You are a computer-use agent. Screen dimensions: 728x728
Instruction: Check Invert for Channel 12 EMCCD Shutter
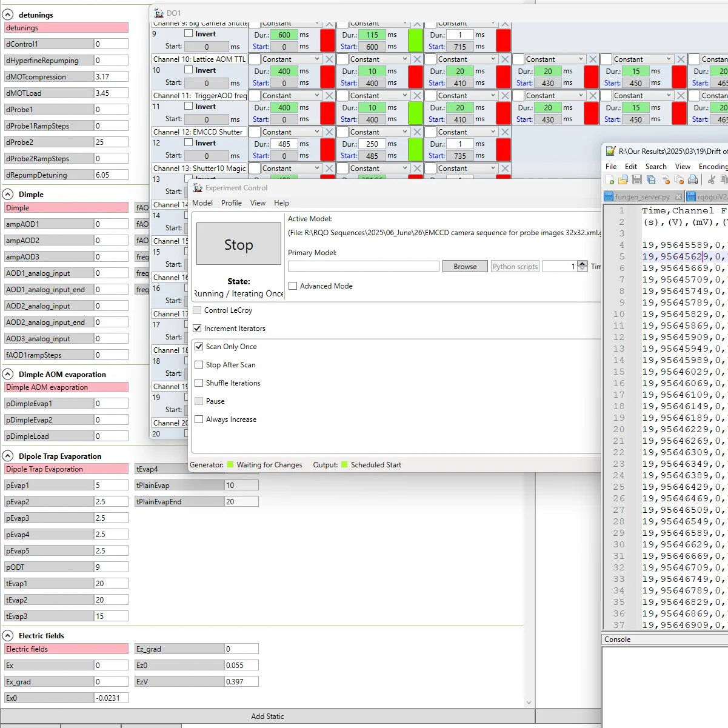pyautogui.click(x=189, y=143)
